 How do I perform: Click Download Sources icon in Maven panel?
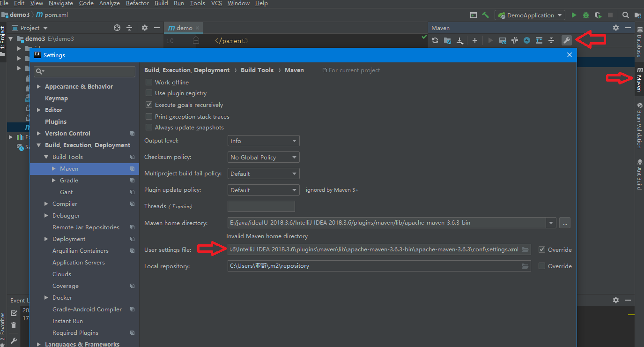click(x=460, y=40)
